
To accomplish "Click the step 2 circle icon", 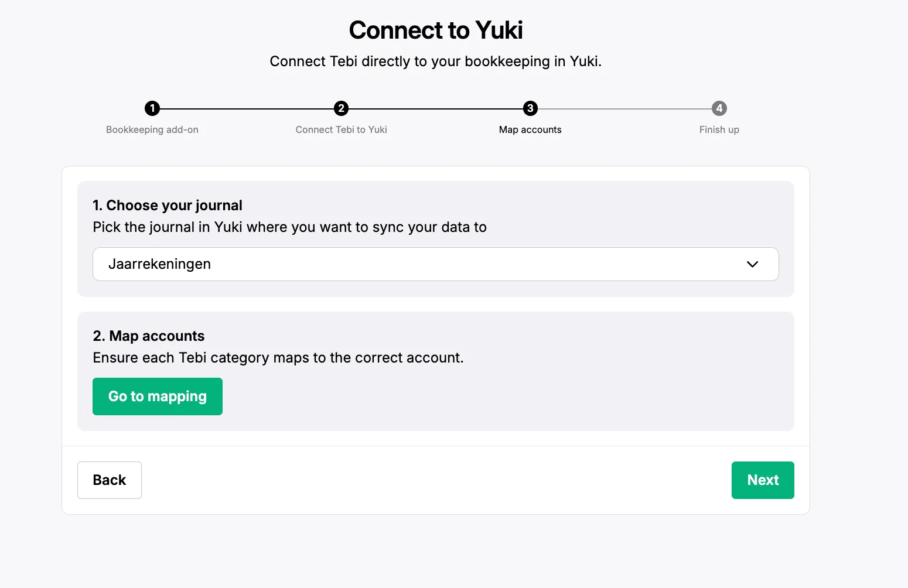I will click(x=341, y=108).
